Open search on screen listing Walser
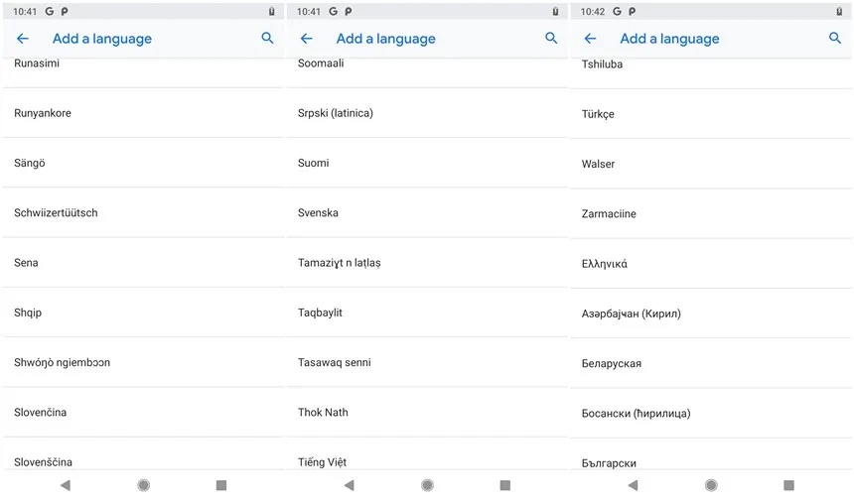 [x=835, y=39]
